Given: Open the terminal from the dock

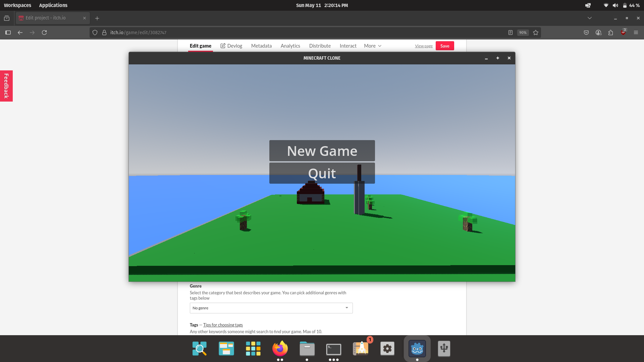Looking at the screenshot, I should point(333,349).
